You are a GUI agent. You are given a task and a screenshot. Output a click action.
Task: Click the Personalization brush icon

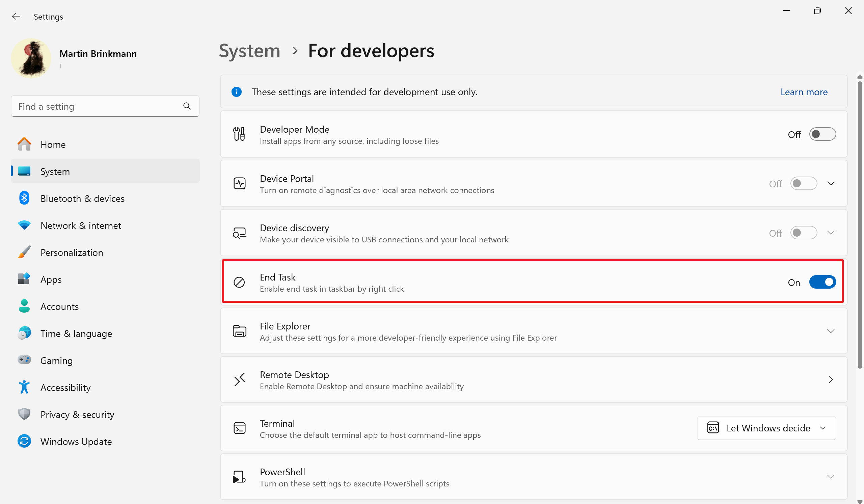click(24, 252)
